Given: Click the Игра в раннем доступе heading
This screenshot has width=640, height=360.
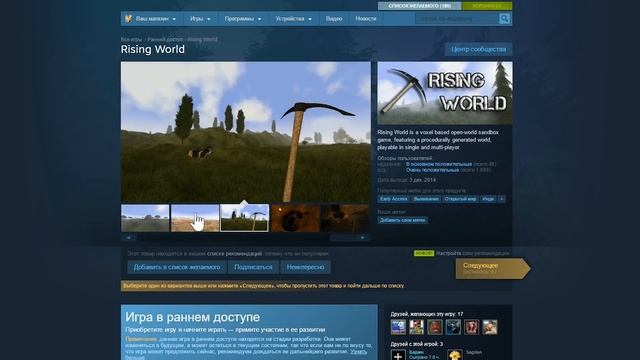Looking at the screenshot, I should click(x=192, y=317).
